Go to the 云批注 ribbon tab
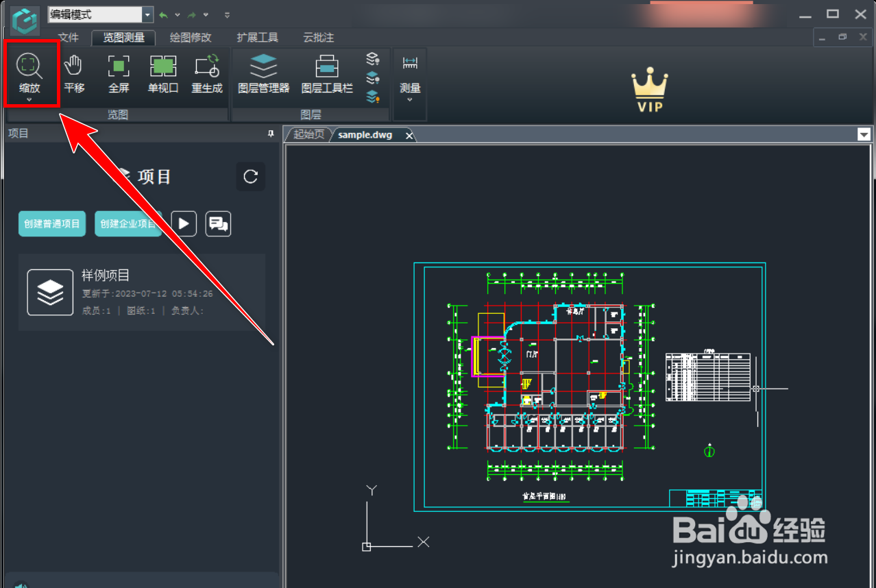This screenshot has height=588, width=876. point(318,38)
